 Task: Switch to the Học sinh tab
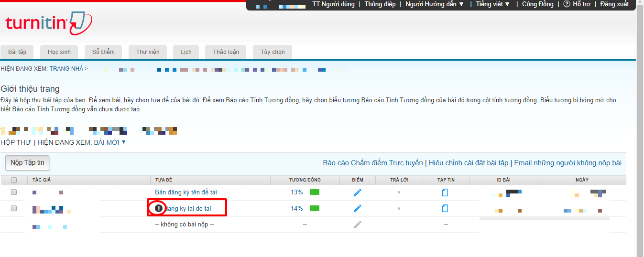click(x=59, y=52)
